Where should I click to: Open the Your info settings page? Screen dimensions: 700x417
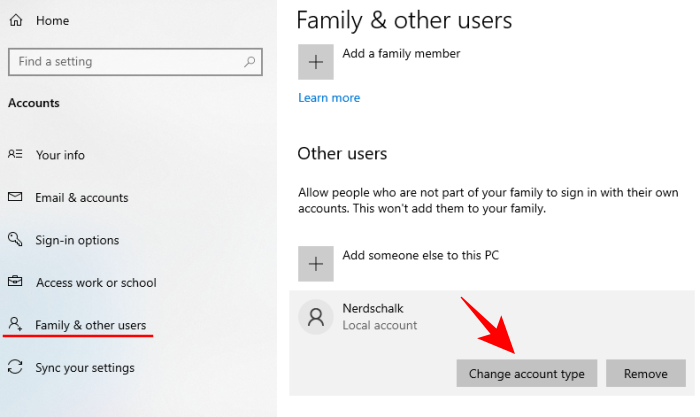(x=60, y=155)
